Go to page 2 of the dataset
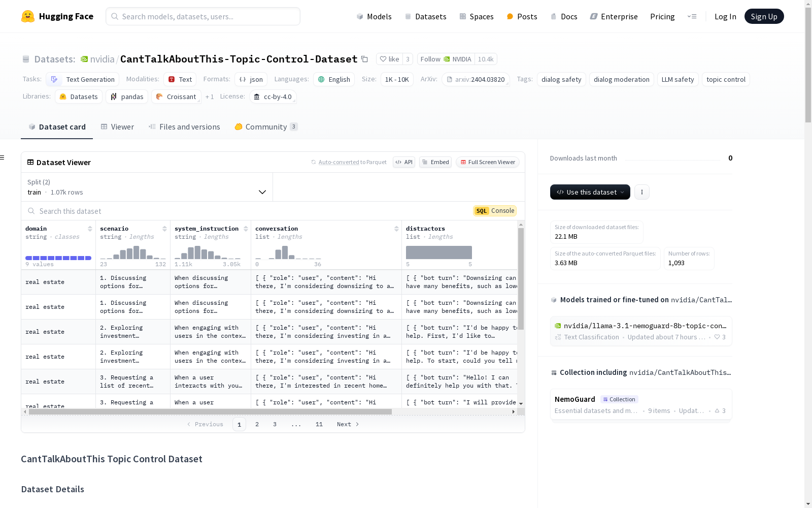812x508 pixels. [x=257, y=424]
